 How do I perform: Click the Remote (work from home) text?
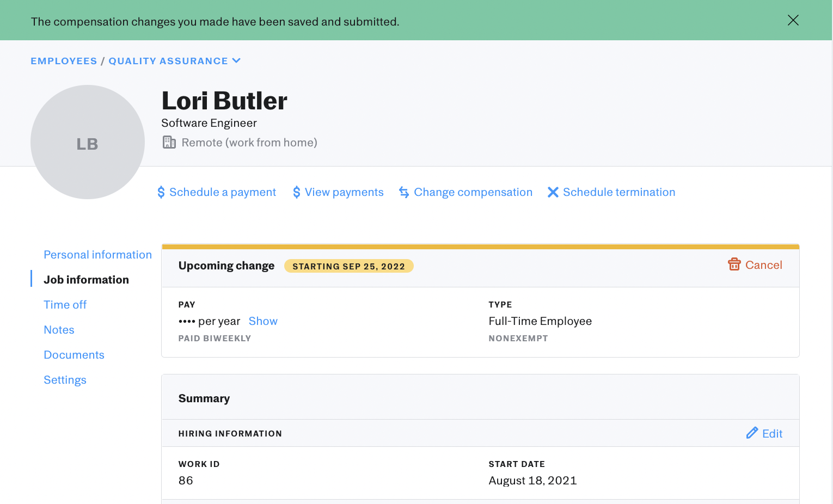[249, 143]
